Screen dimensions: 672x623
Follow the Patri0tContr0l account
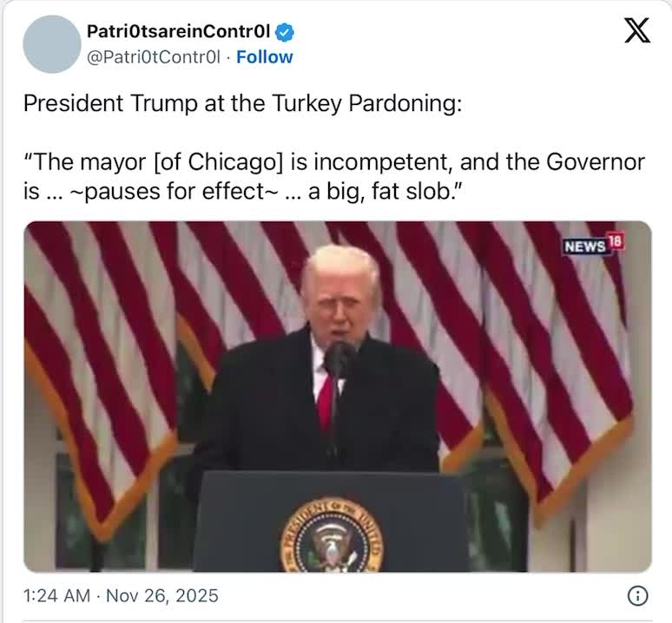click(265, 57)
